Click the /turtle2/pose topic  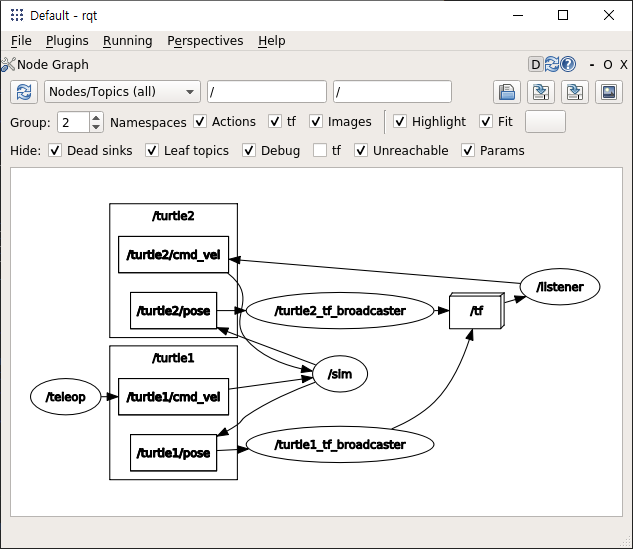click(x=173, y=310)
